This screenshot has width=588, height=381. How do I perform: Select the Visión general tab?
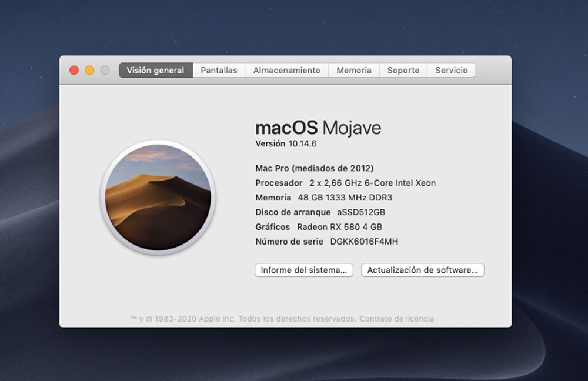155,71
